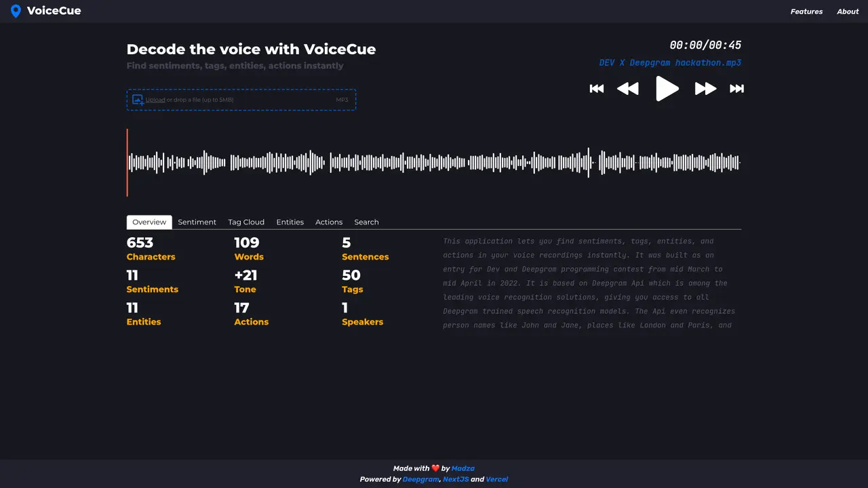Open Features in the top navigation

click(x=806, y=12)
